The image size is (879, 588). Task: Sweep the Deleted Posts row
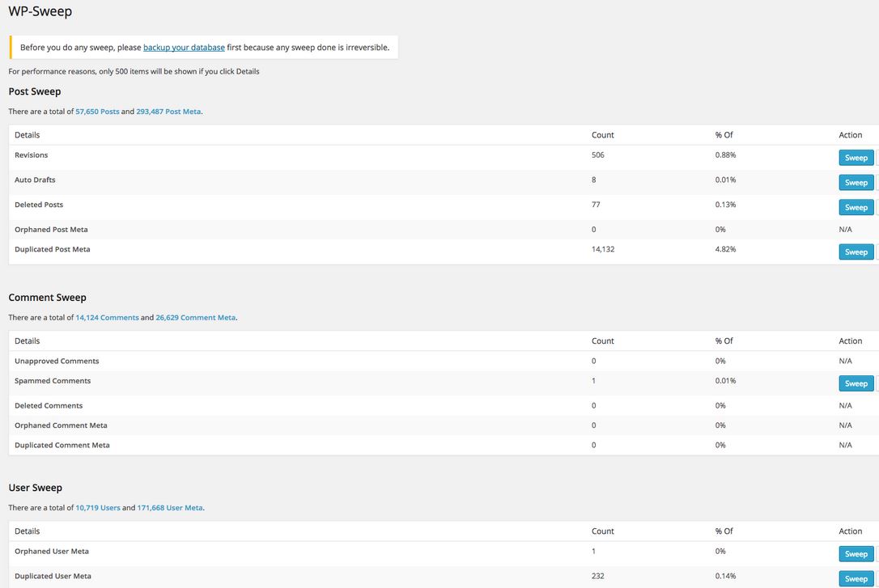coord(856,207)
